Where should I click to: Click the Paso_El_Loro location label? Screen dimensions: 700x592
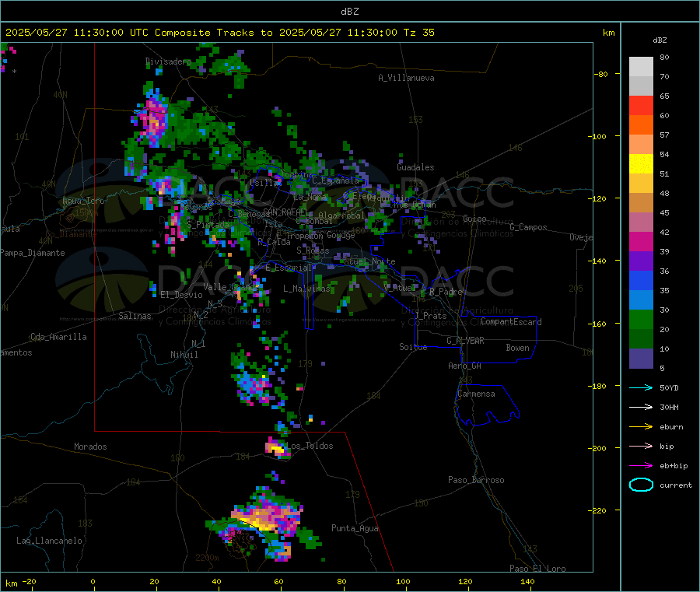pos(538,569)
